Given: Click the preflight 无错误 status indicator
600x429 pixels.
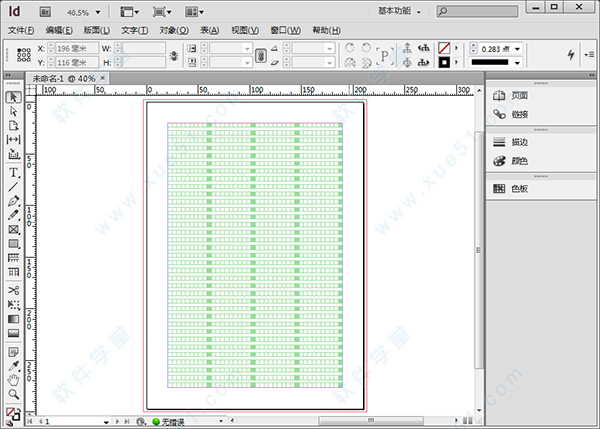Looking at the screenshot, I should click(x=169, y=422).
